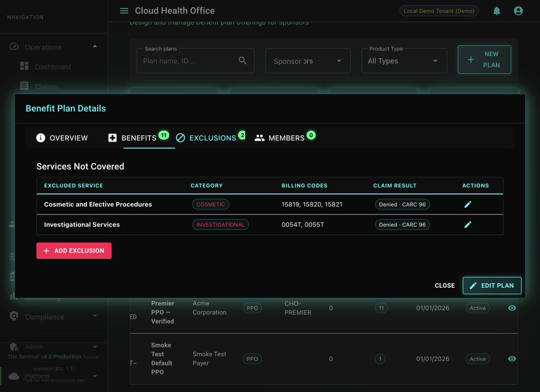
Task: Click the Edit Plan button
Action: coord(492,285)
